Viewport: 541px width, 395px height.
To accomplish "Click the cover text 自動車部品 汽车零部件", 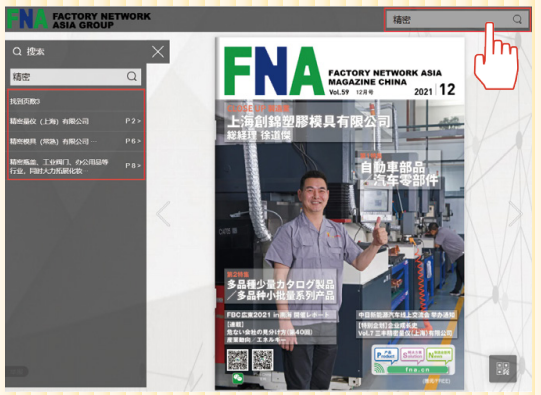I will coord(399,174).
